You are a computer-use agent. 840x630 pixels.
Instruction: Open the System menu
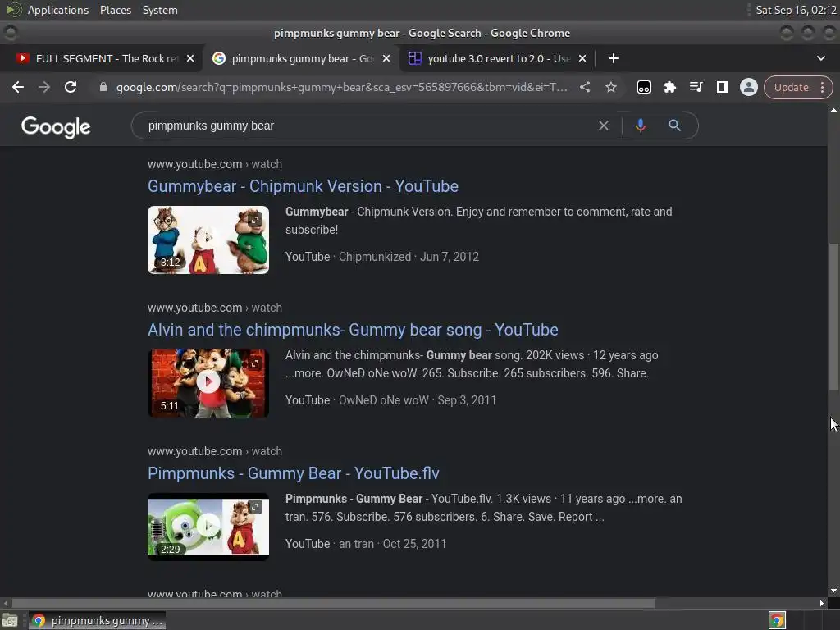coord(160,10)
